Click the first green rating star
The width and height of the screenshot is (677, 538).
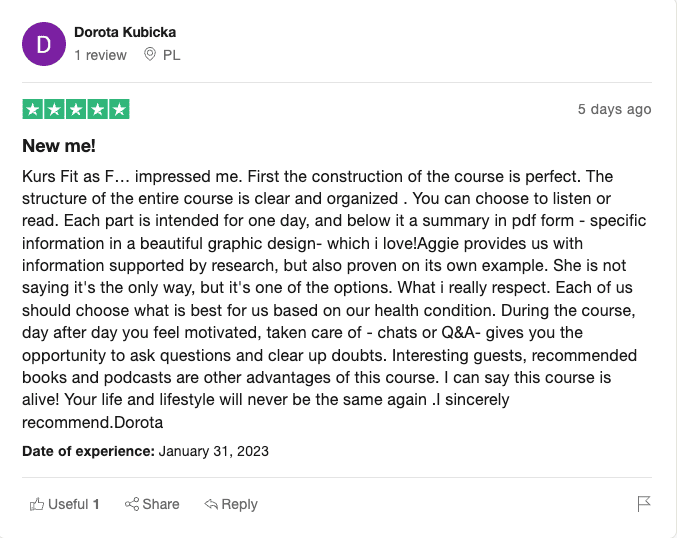pos(32,110)
